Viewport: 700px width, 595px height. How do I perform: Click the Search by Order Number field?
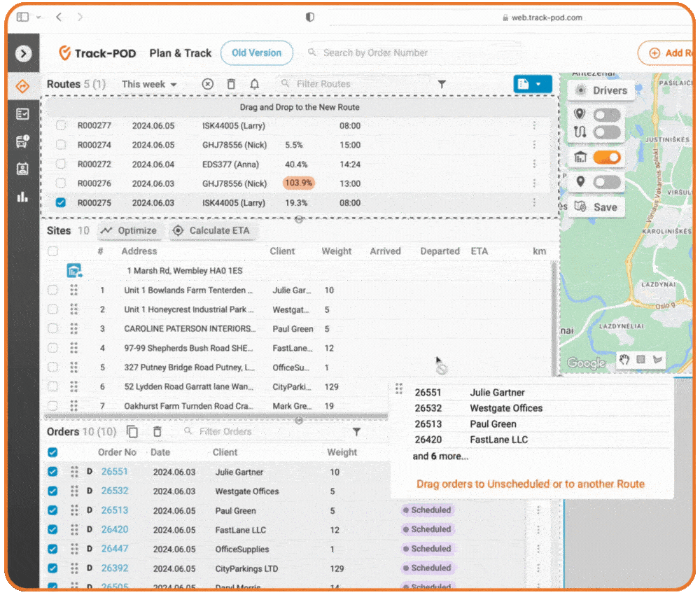pyautogui.click(x=413, y=53)
